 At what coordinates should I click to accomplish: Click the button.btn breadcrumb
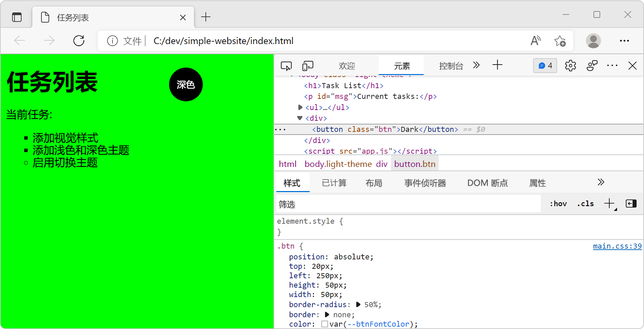[x=415, y=164]
